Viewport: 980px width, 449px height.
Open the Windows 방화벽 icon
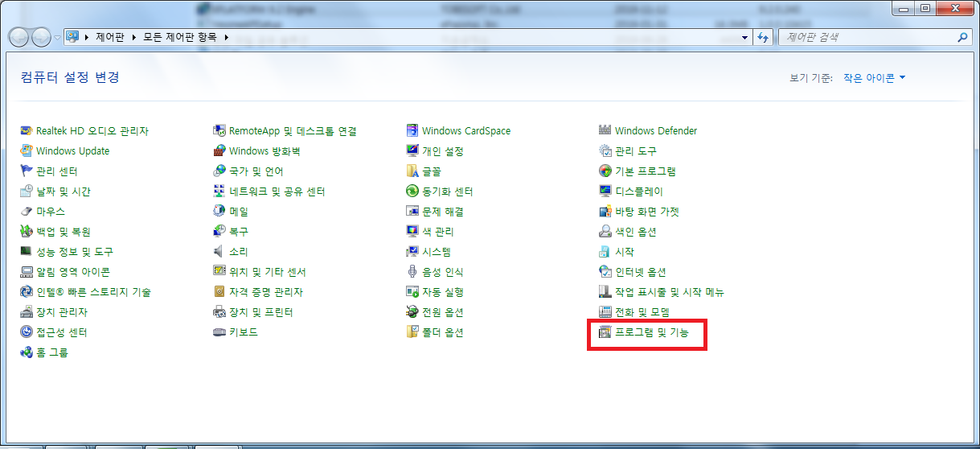(x=219, y=150)
